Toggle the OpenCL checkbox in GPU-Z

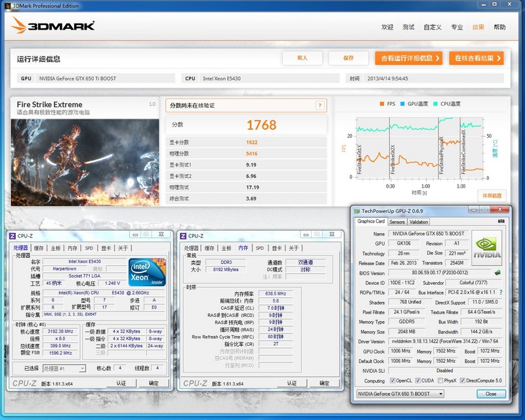[392, 381]
